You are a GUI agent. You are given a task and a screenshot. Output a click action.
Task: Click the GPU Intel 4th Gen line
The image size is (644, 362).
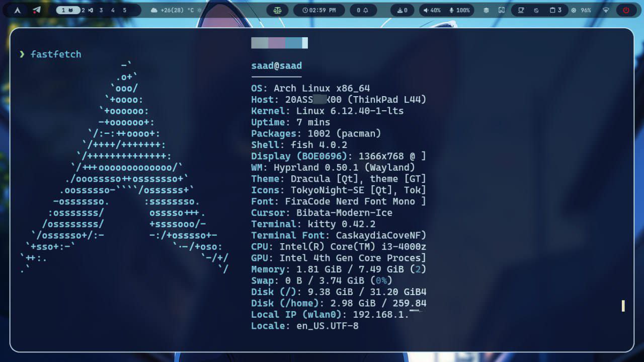[339, 258]
